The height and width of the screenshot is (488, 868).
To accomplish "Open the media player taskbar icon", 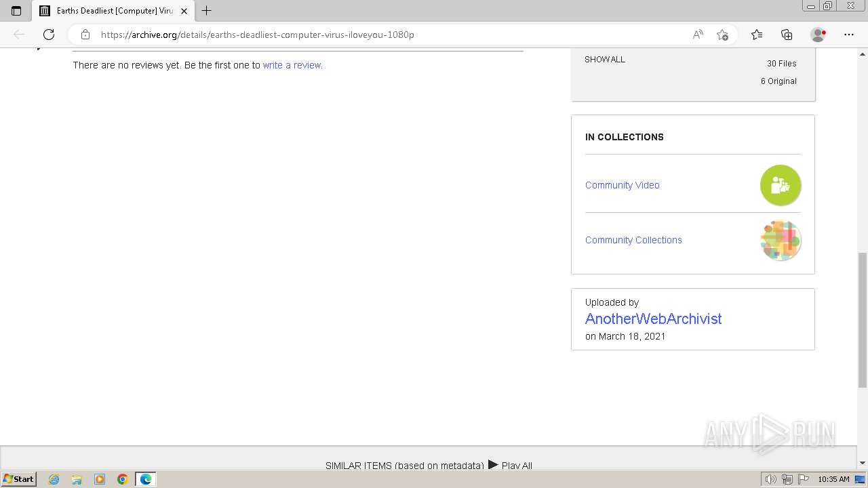I will pos(100,479).
